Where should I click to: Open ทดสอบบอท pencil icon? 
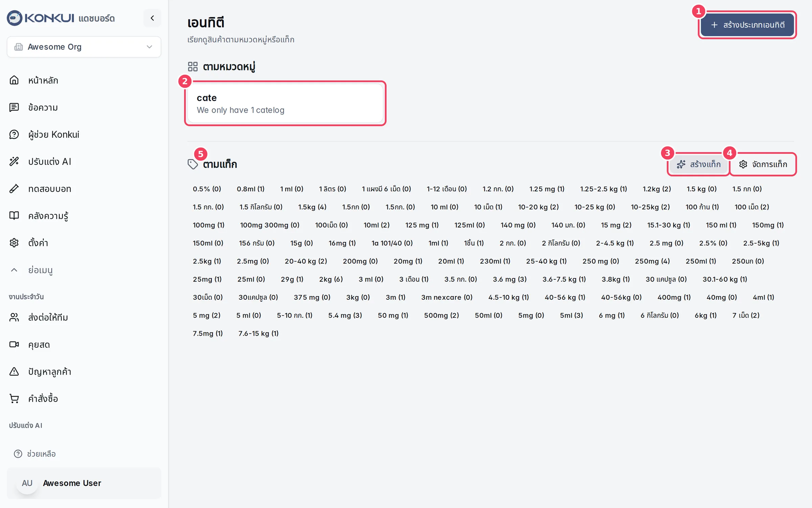(x=14, y=189)
